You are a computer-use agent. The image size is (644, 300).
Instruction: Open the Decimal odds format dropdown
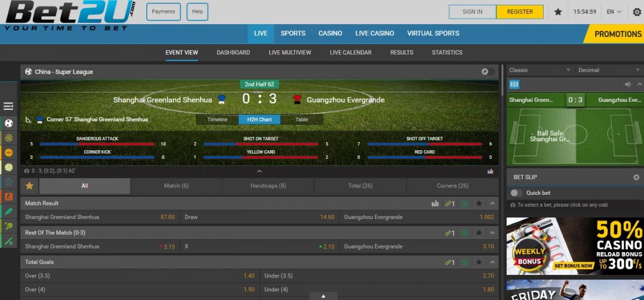pos(609,70)
